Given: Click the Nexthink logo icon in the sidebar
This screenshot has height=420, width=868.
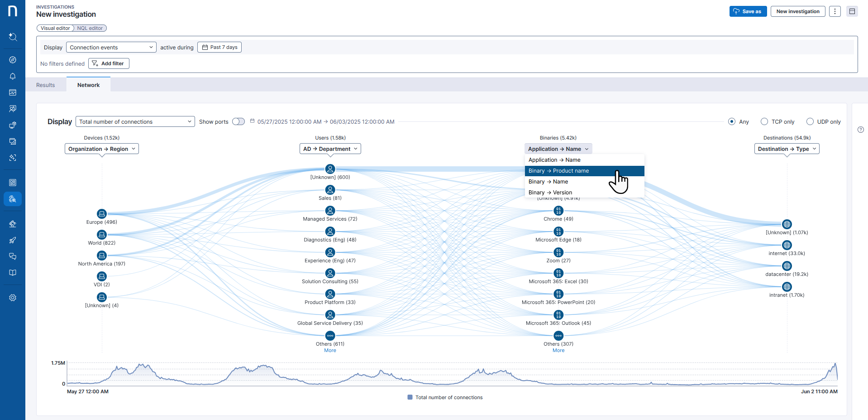Looking at the screenshot, I should 13,11.
